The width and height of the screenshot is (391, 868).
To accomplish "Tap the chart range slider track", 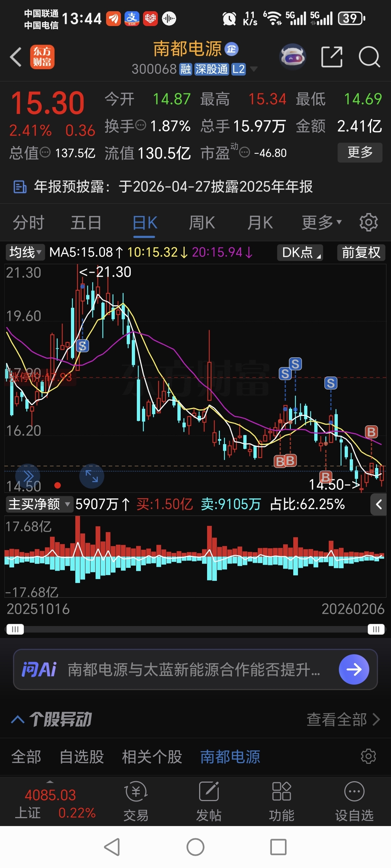I will [195, 629].
